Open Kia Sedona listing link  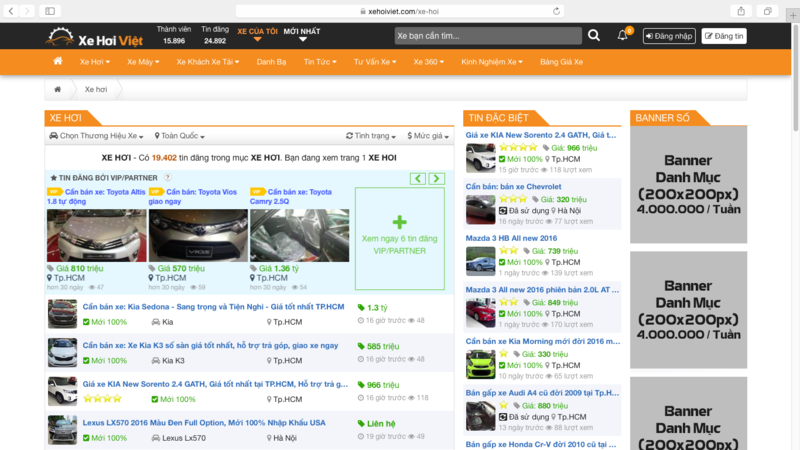click(213, 307)
